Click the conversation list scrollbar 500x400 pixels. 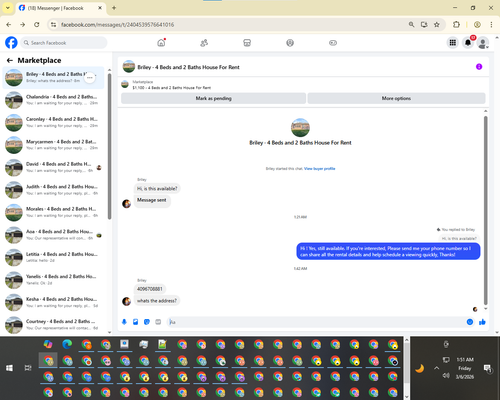[x=109, y=146]
